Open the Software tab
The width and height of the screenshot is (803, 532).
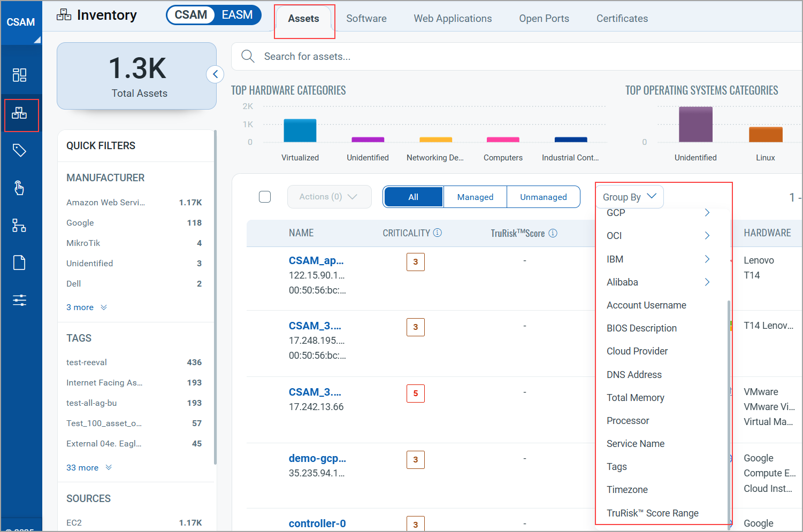click(x=366, y=19)
